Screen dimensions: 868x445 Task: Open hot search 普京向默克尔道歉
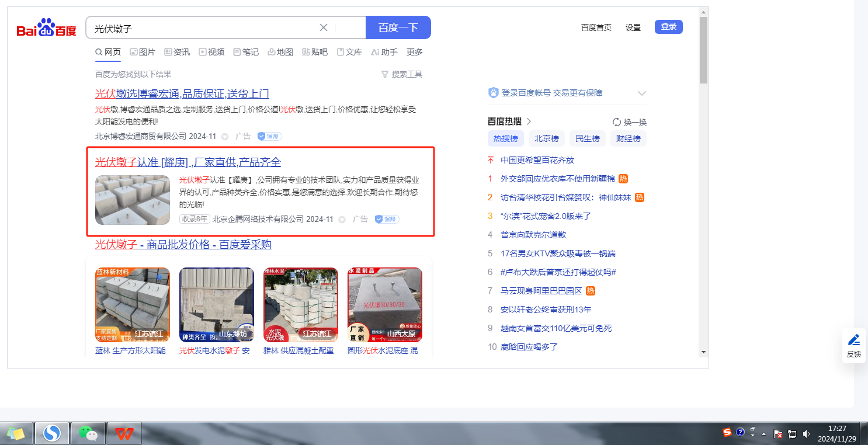tap(533, 235)
